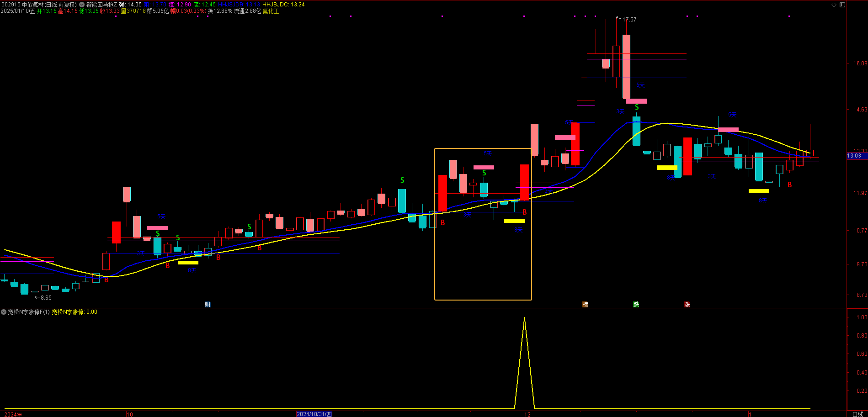
Task: Click the 财 financial event marker
Action: 208,304
